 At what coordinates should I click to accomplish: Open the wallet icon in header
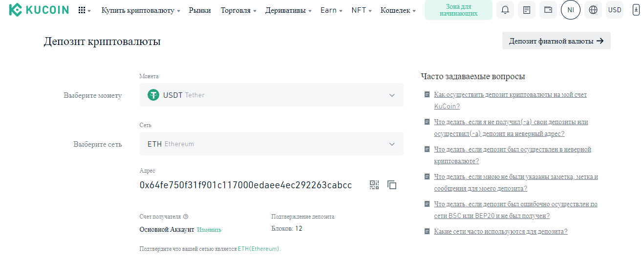(x=548, y=10)
